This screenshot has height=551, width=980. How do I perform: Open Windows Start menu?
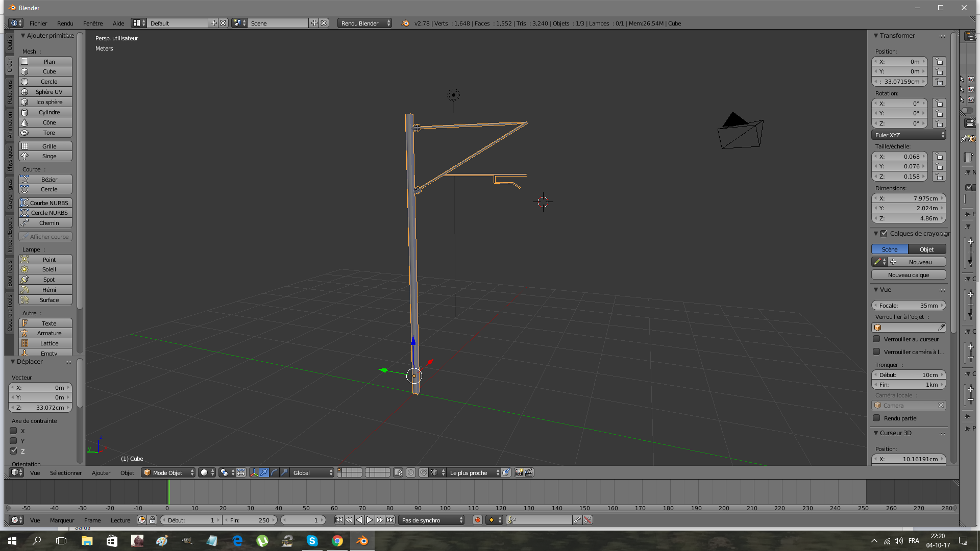click(12, 540)
